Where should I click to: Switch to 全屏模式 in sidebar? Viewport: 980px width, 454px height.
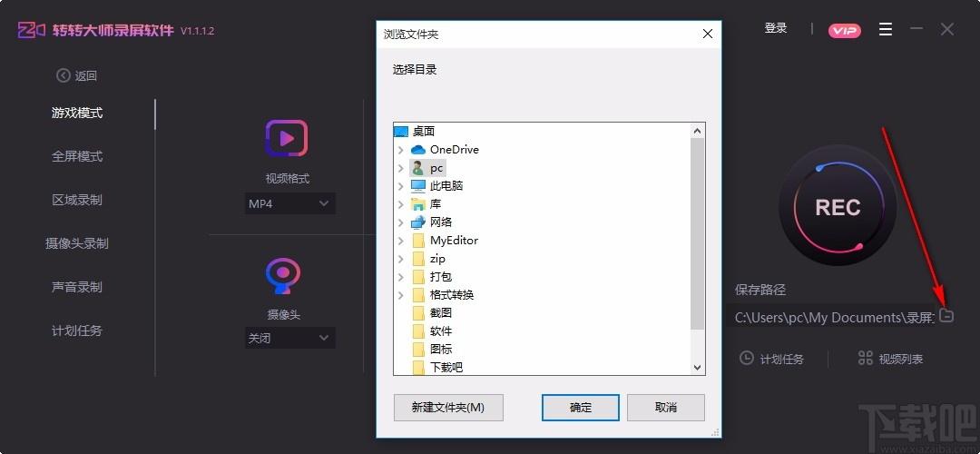pos(77,156)
